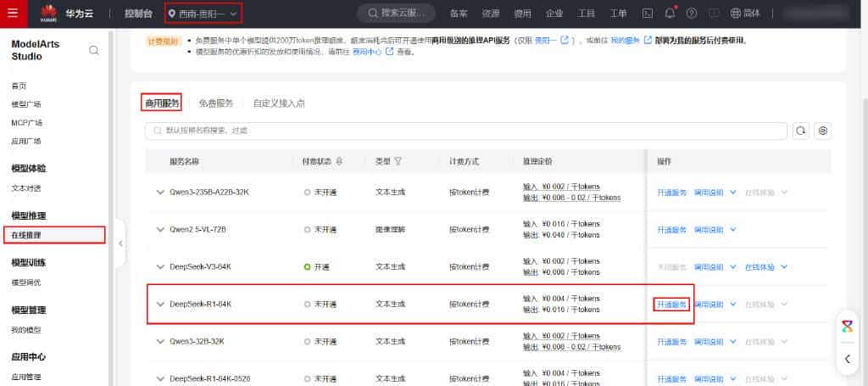Select 在线推理 in the sidebar
The image size is (868, 386).
53,235
